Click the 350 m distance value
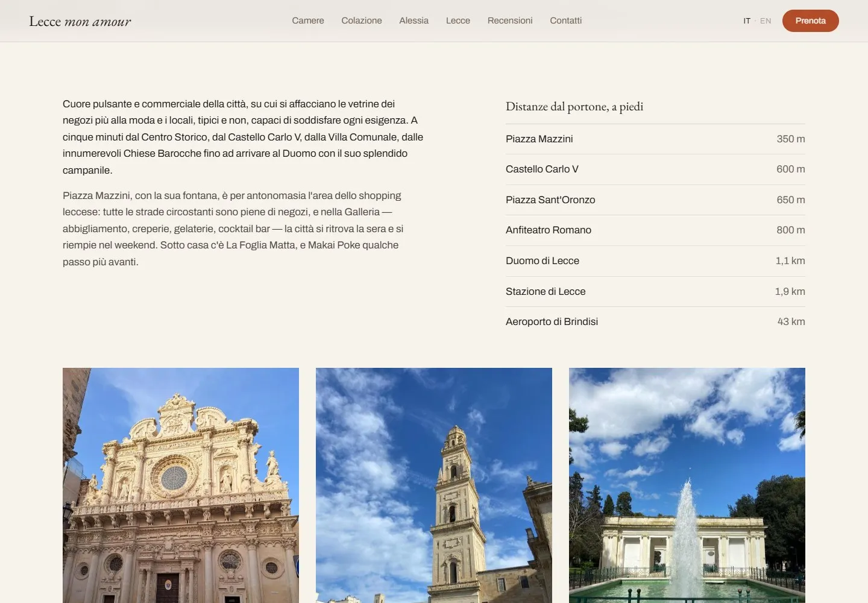This screenshot has height=603, width=868. coord(791,139)
